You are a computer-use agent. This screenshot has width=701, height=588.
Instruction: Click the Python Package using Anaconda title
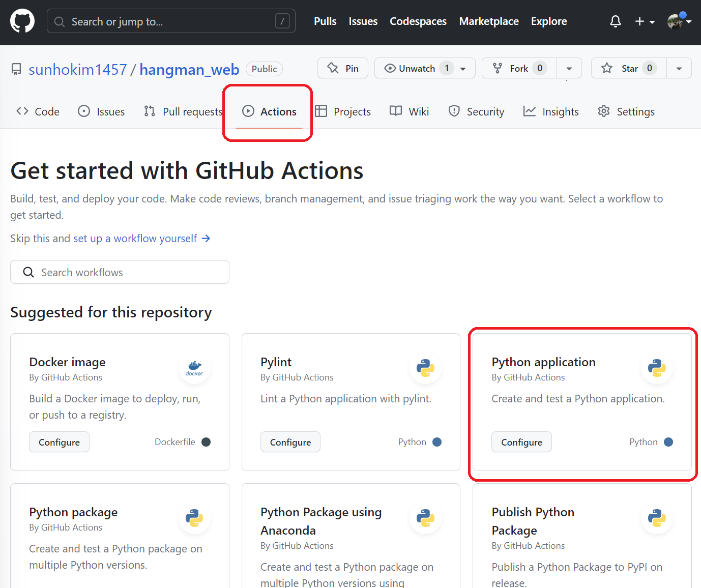[x=321, y=521]
